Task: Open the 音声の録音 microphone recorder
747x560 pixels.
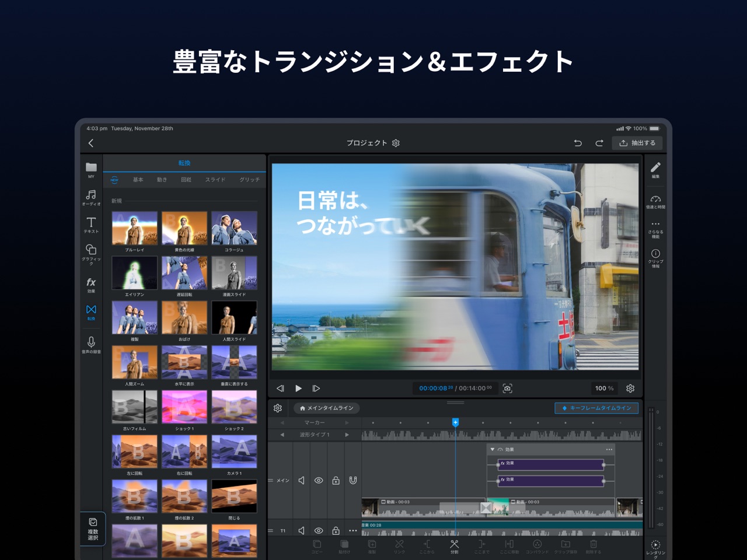Action: coord(91,345)
